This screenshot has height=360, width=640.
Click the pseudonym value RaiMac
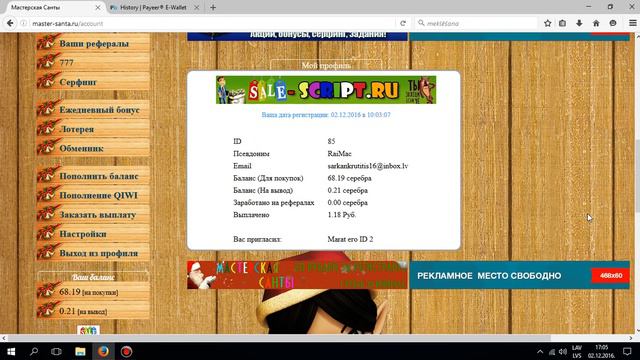(x=339, y=153)
